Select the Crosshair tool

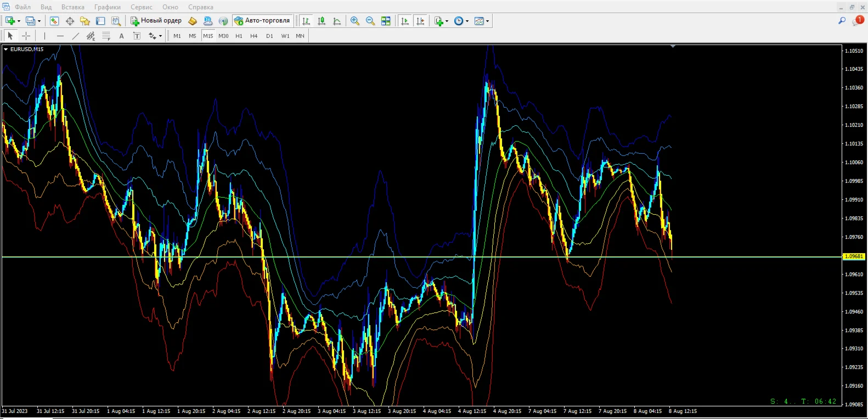click(26, 36)
